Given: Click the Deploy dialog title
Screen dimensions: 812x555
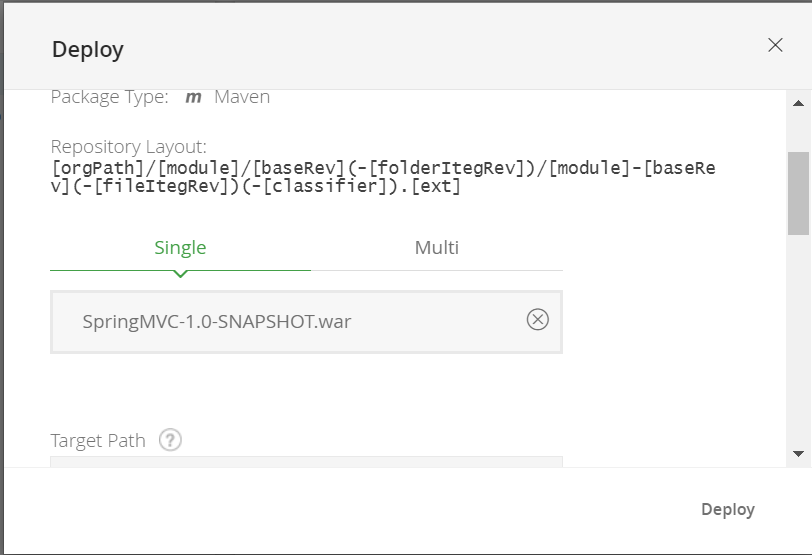Looking at the screenshot, I should click(x=88, y=49).
